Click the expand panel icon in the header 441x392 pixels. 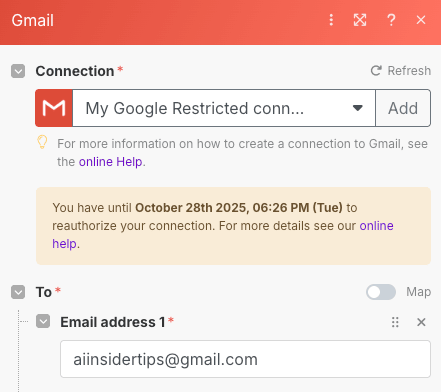coord(360,20)
